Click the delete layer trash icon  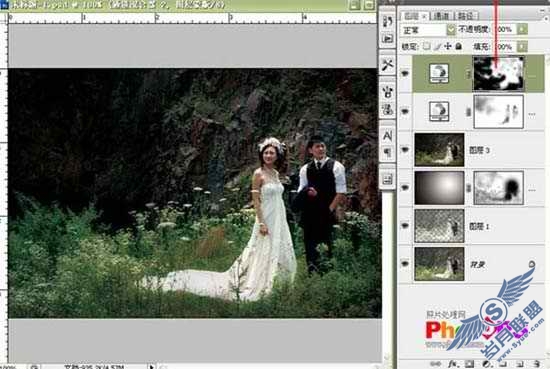coord(537,364)
